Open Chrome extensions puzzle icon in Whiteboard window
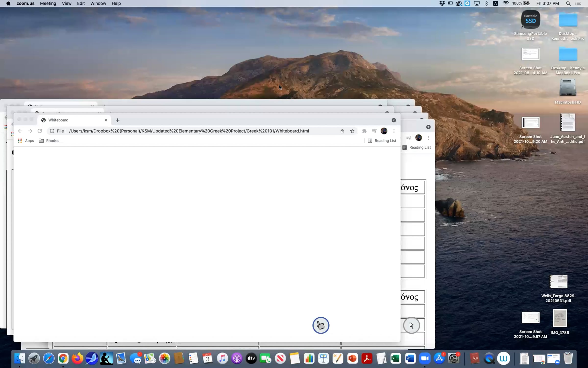The height and width of the screenshot is (368, 588). click(364, 131)
